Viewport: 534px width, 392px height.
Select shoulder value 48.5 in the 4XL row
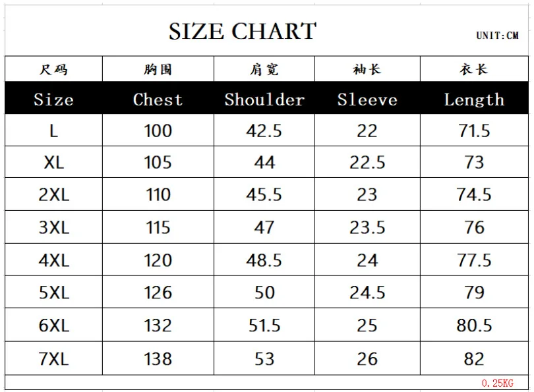click(x=264, y=260)
